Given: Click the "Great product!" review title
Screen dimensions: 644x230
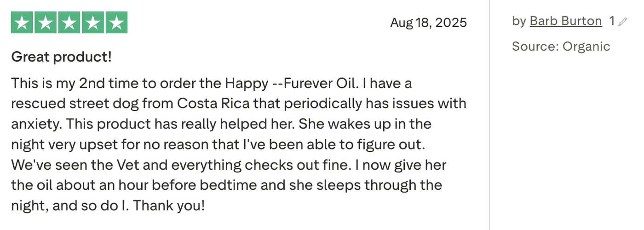Looking at the screenshot, I should [61, 57].
